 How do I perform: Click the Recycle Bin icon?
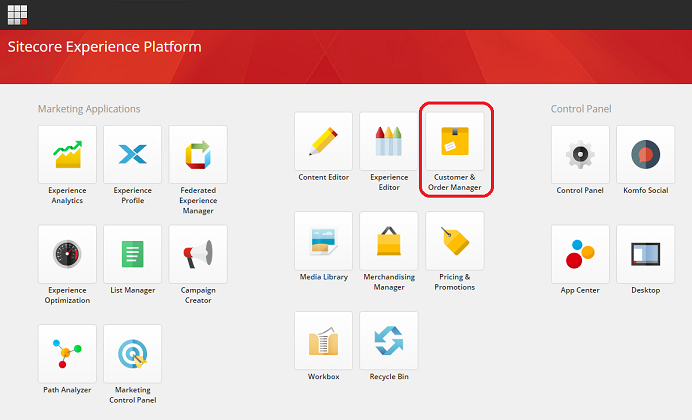tap(389, 340)
